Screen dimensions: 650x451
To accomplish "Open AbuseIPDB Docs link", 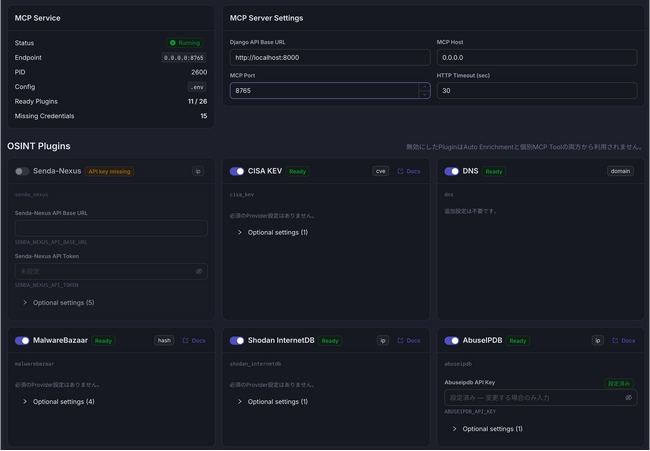I will (x=623, y=340).
